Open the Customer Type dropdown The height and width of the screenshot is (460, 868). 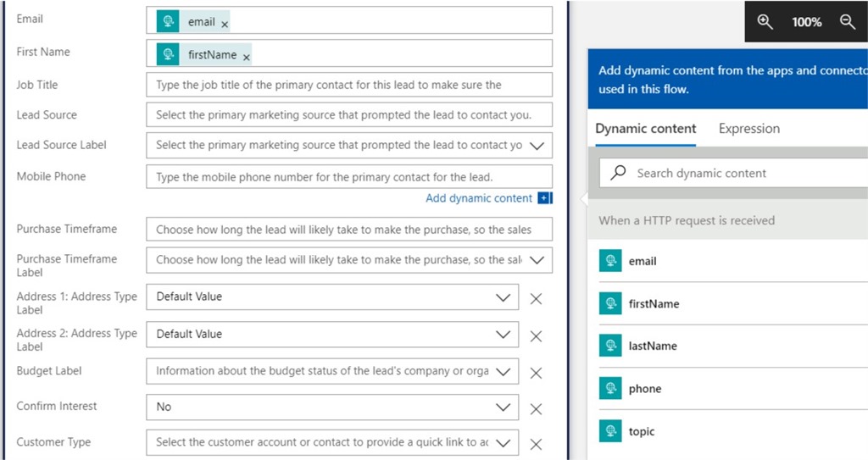pyautogui.click(x=503, y=443)
